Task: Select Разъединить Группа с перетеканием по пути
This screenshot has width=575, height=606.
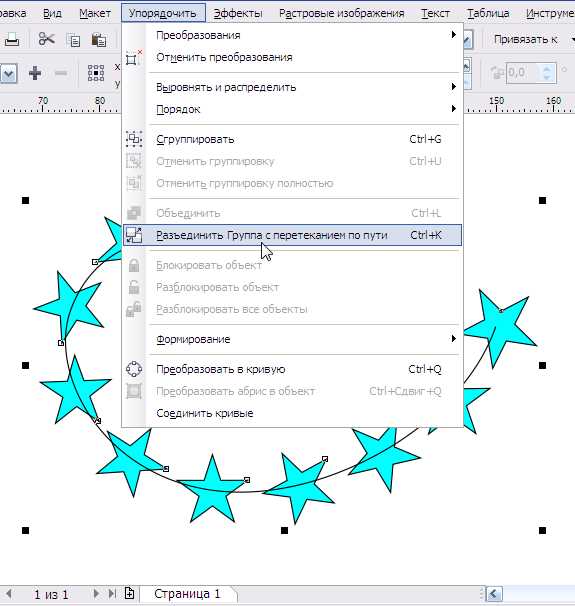Action: [x=293, y=235]
